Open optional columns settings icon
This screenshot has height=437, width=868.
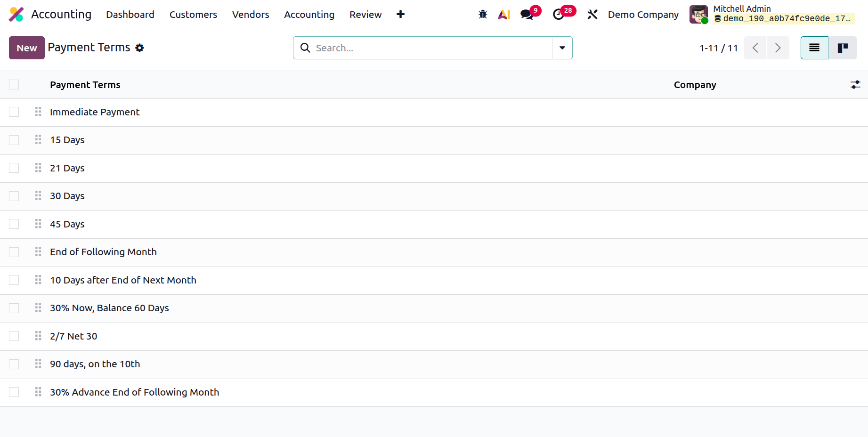(855, 85)
